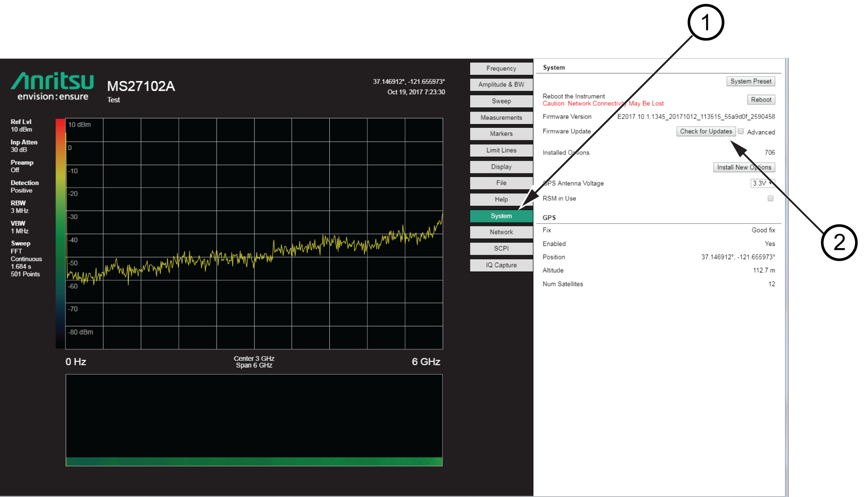Click the spectrogram waterfall display
The height and width of the screenshot is (497, 868).
tap(254, 420)
